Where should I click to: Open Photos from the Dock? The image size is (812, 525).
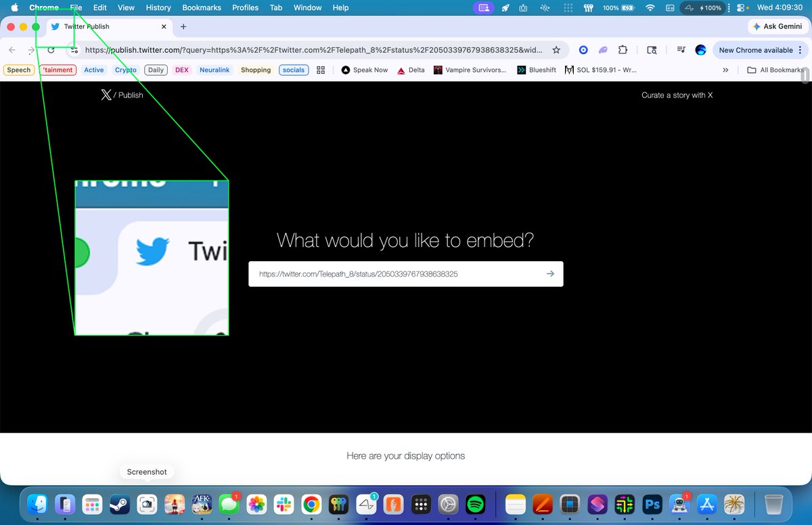tap(256, 504)
